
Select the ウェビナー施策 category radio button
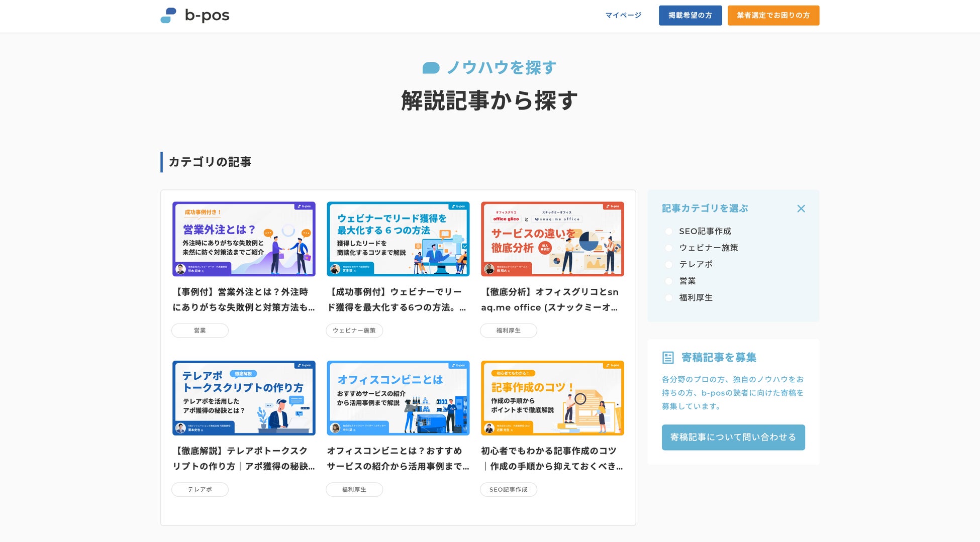(668, 248)
